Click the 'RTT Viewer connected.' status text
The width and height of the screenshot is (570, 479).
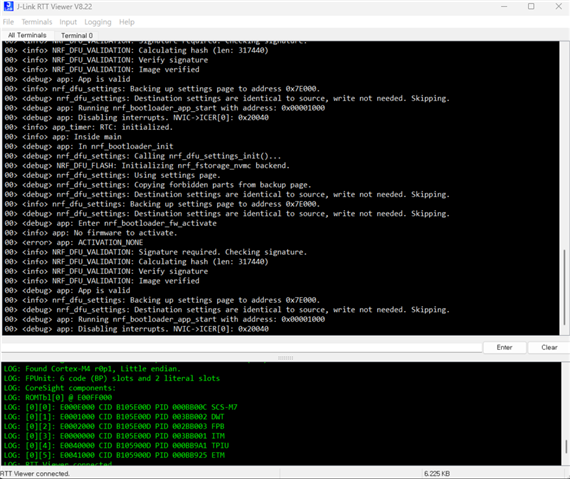(35, 474)
